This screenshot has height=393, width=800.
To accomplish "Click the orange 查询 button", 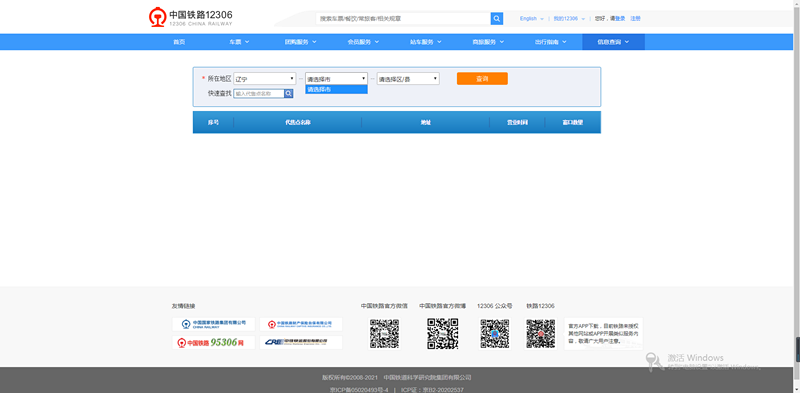I will (482, 79).
